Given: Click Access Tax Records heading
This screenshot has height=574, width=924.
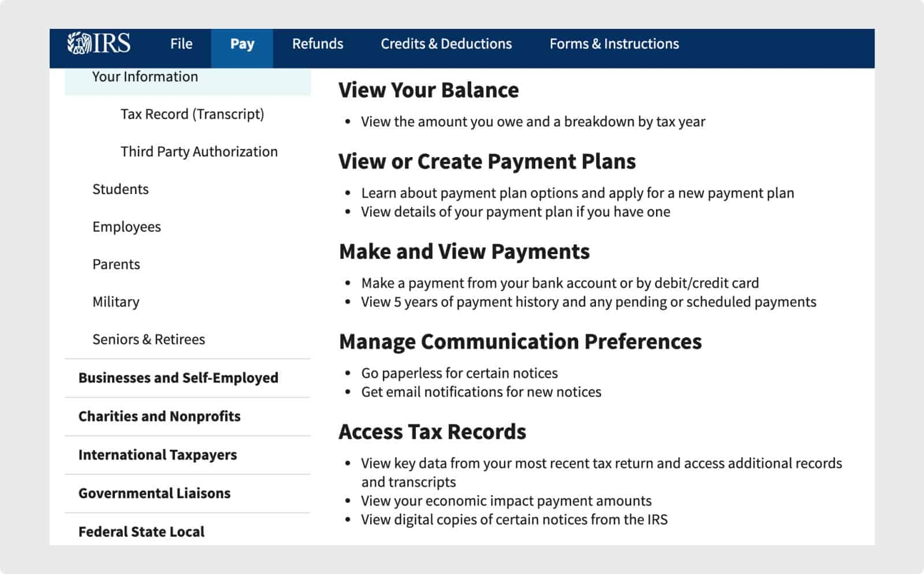Looking at the screenshot, I should coord(432,432).
